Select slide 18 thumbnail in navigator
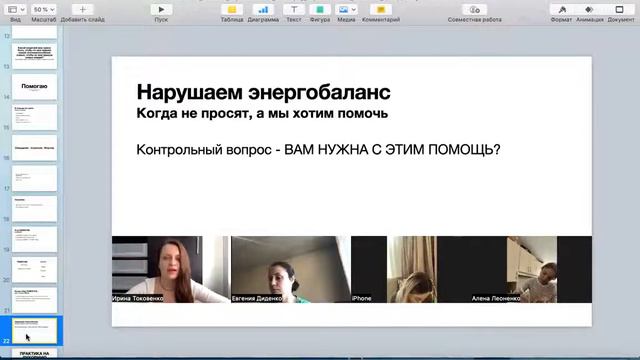 [34, 209]
